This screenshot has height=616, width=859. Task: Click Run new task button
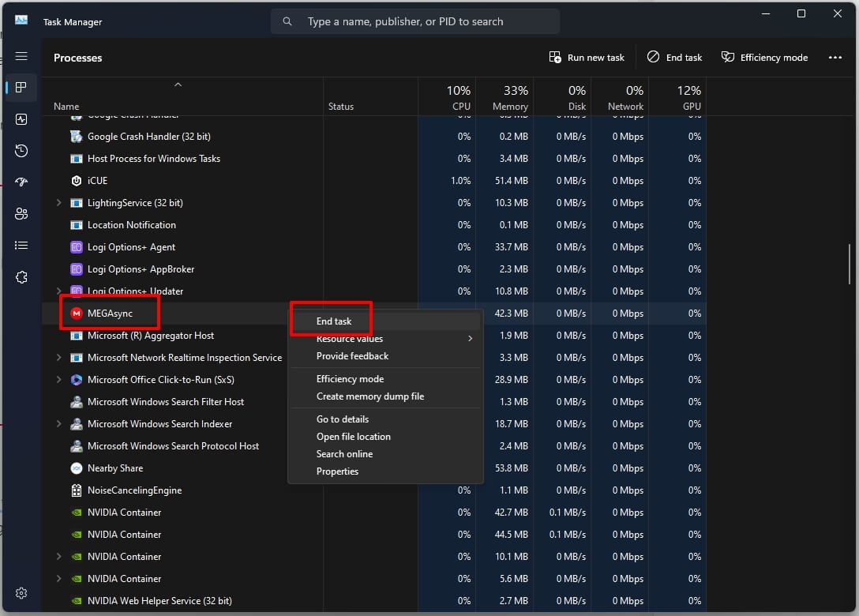[586, 58]
